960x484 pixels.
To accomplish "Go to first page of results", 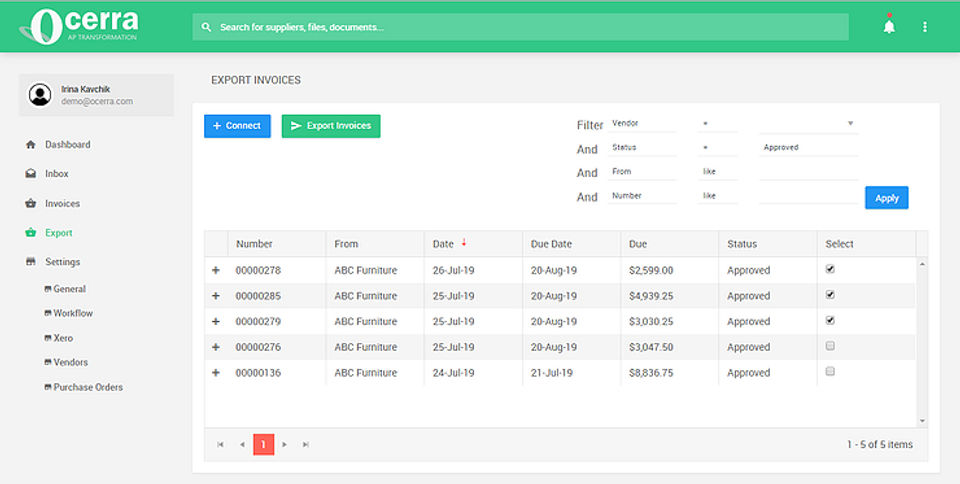I will click(x=220, y=444).
